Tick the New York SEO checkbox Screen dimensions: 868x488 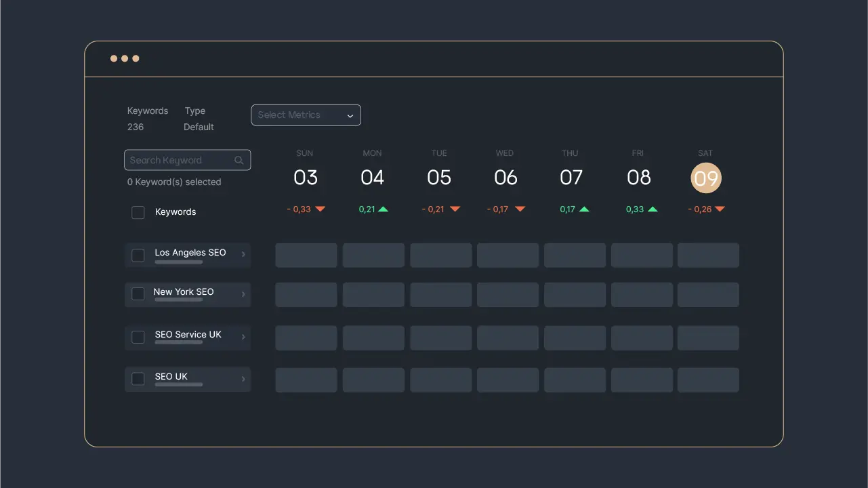pyautogui.click(x=138, y=294)
